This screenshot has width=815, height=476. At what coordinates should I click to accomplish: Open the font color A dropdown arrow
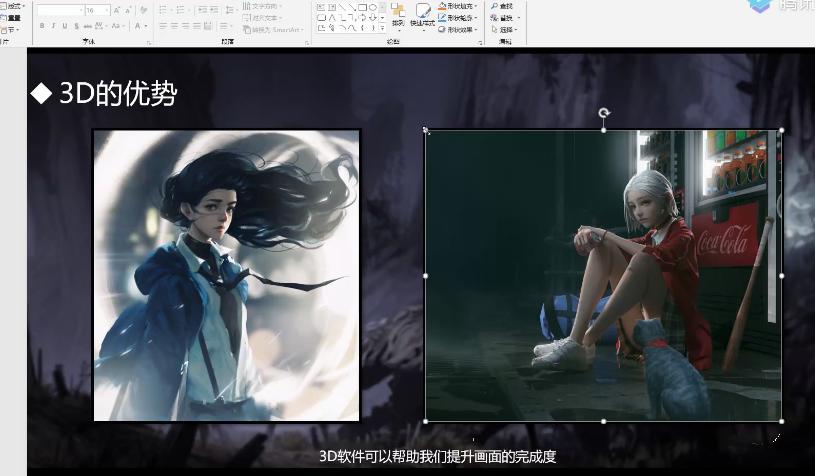click(146, 25)
